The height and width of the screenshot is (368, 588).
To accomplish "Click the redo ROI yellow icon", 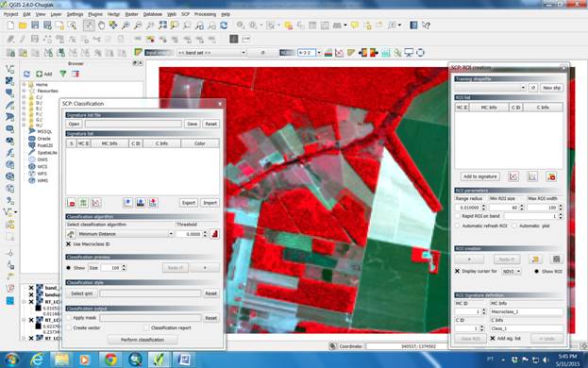I will 535,259.
